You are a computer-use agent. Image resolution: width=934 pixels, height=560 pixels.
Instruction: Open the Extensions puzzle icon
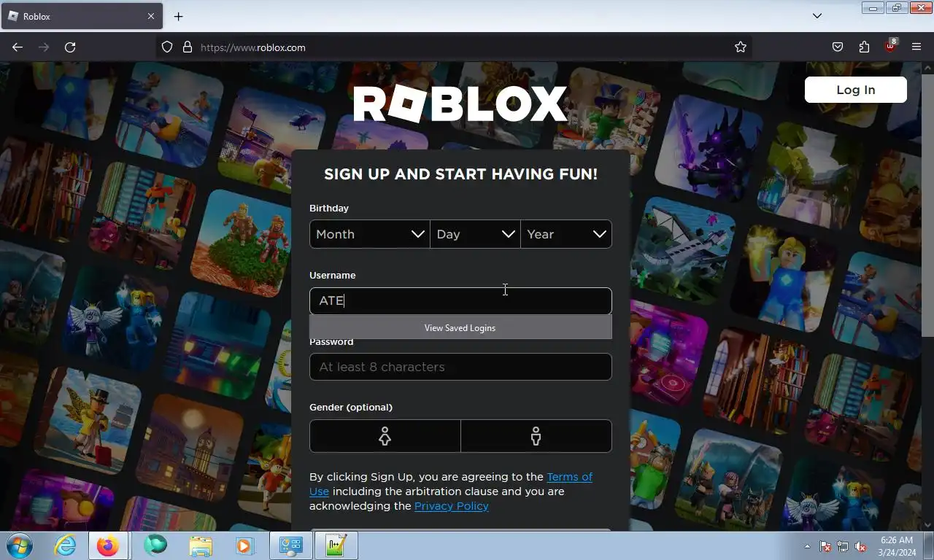coord(864,47)
